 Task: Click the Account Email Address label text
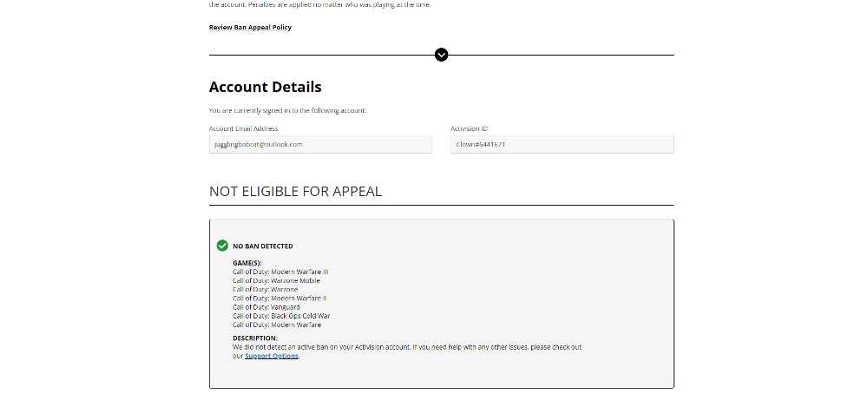244,128
